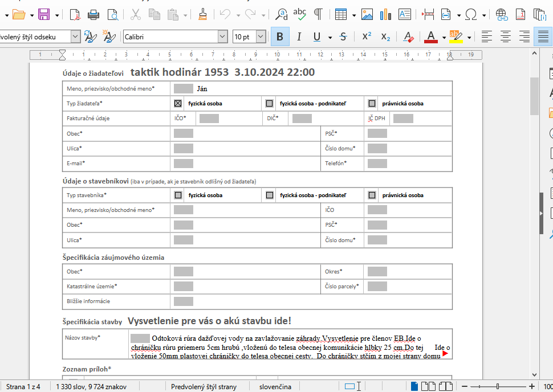
Task: Open the font name Calibri dropdown
Action: (222, 36)
